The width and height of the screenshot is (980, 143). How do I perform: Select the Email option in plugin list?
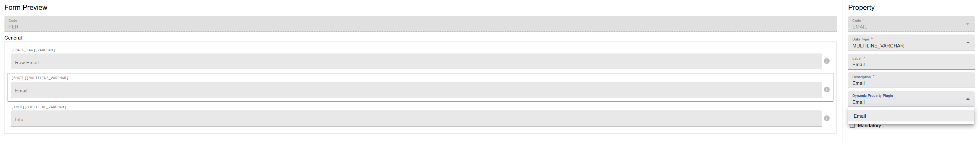[x=911, y=116]
